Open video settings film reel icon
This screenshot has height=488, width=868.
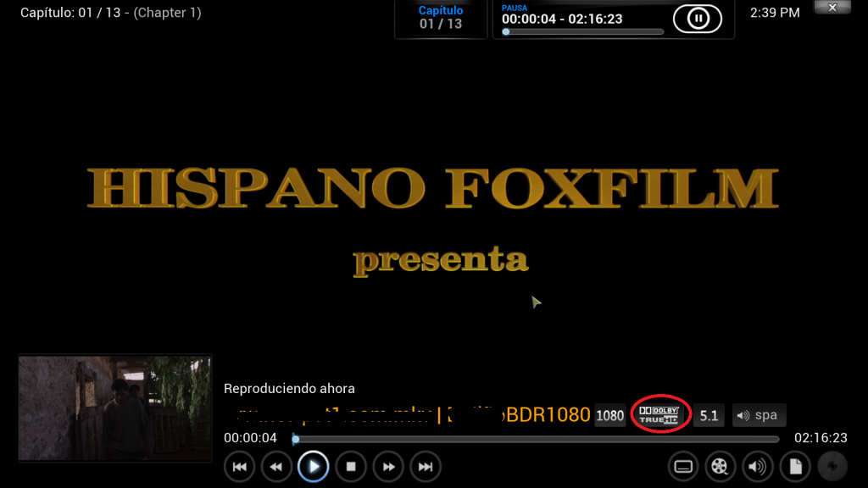[x=720, y=466]
